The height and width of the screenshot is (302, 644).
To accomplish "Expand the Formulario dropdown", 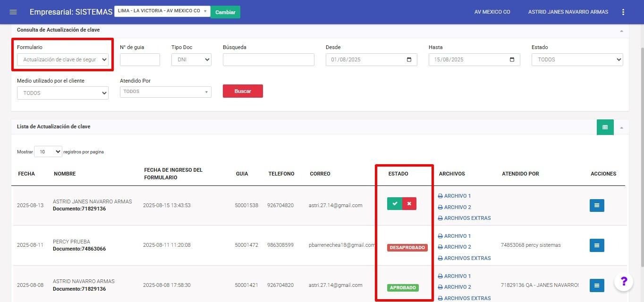I will 63,60.
